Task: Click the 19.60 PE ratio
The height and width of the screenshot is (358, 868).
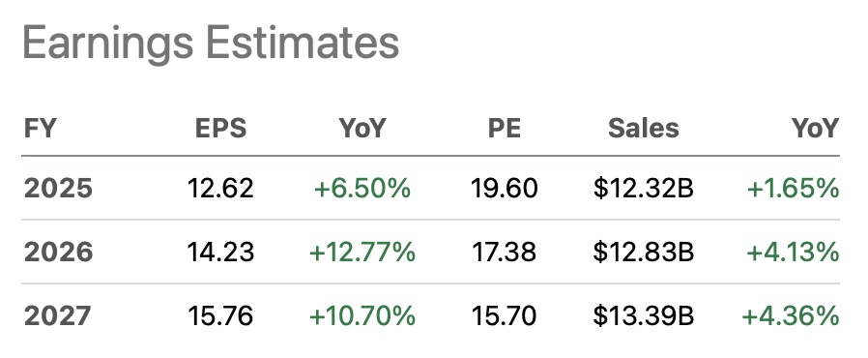Action: (504, 189)
